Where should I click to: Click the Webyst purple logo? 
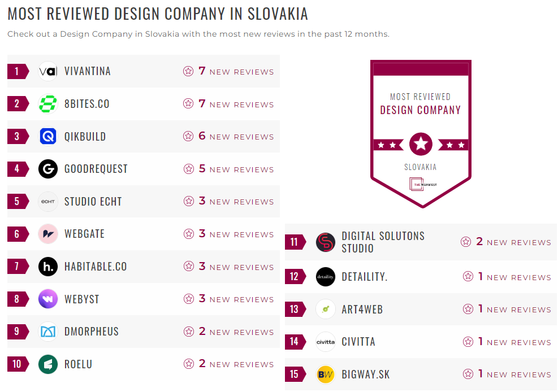[48, 299]
